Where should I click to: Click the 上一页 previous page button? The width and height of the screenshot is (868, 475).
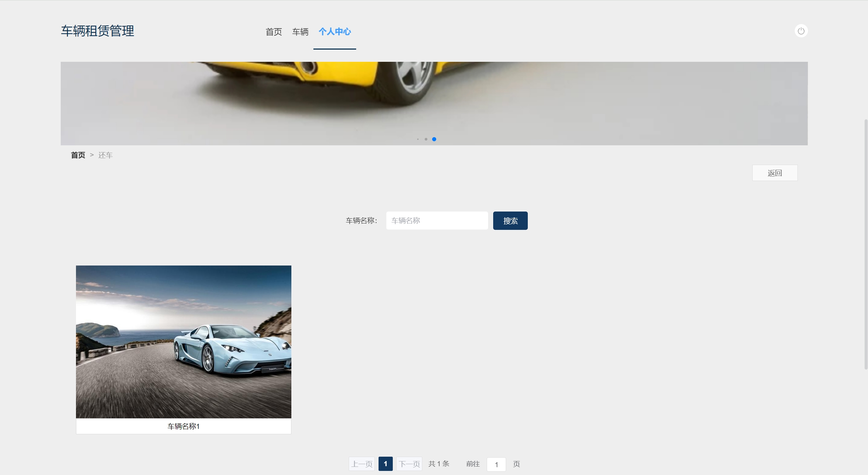pyautogui.click(x=362, y=464)
